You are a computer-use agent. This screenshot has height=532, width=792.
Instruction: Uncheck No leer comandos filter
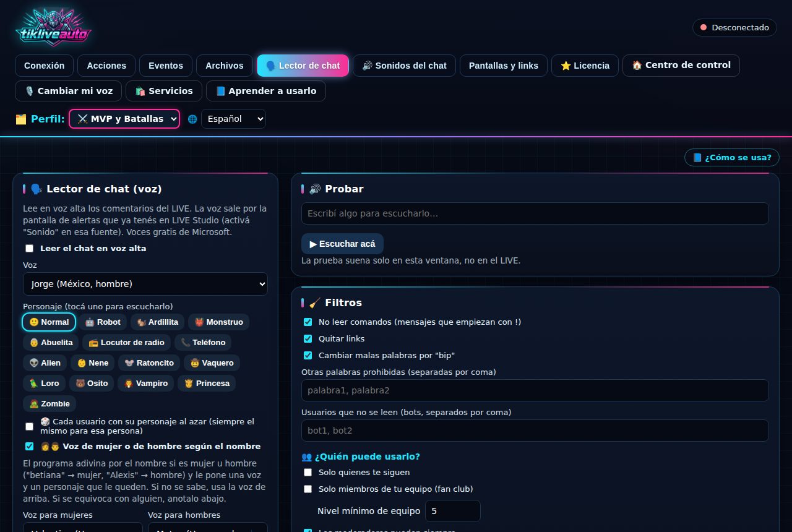coord(308,322)
